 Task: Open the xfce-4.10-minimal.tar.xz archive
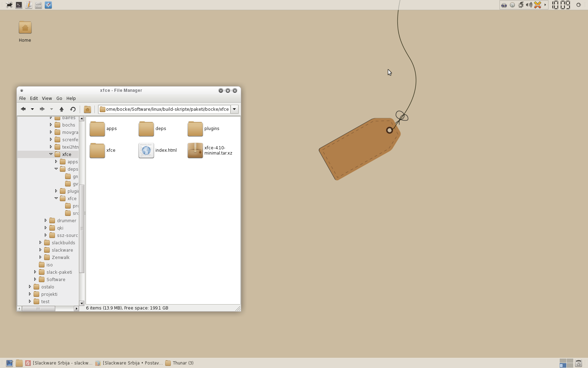click(195, 150)
